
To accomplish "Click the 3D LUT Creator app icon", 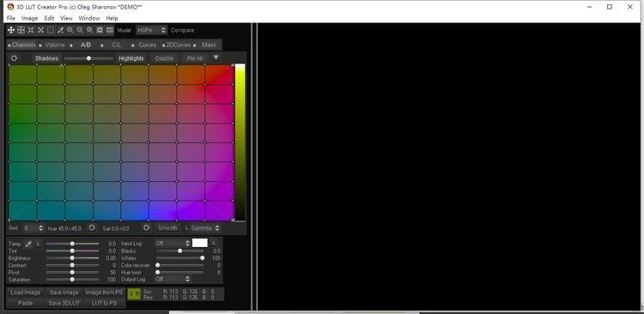I will coord(10,7).
